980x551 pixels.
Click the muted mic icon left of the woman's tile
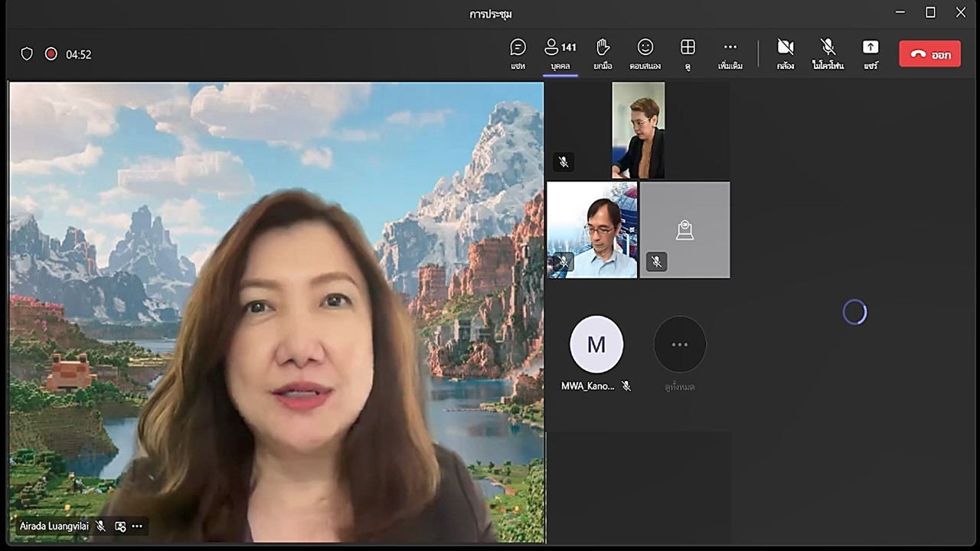[563, 162]
